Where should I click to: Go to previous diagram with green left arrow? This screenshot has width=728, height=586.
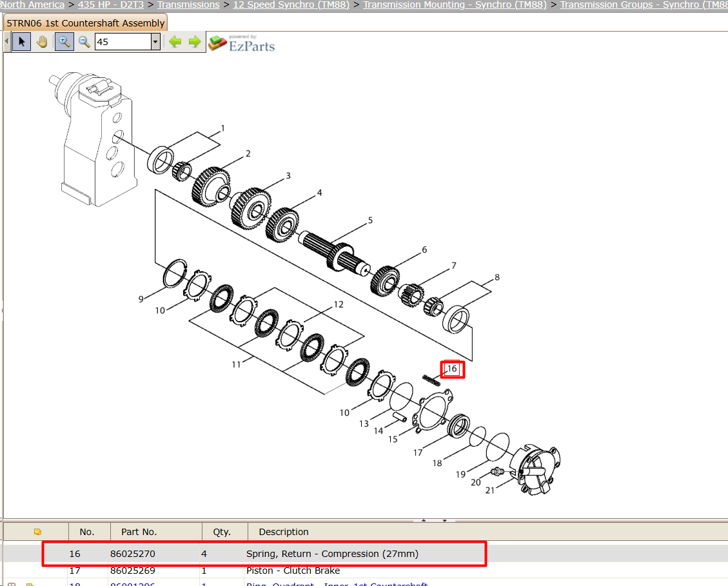[x=175, y=42]
